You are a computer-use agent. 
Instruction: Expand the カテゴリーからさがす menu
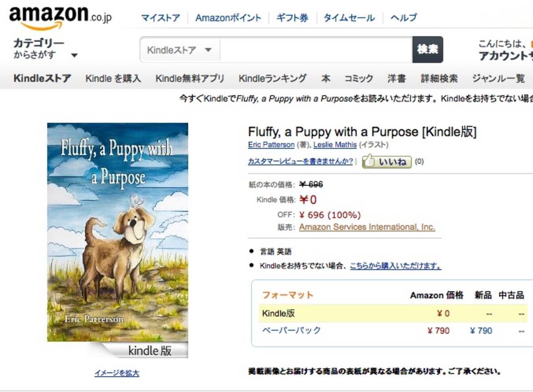coord(45,49)
